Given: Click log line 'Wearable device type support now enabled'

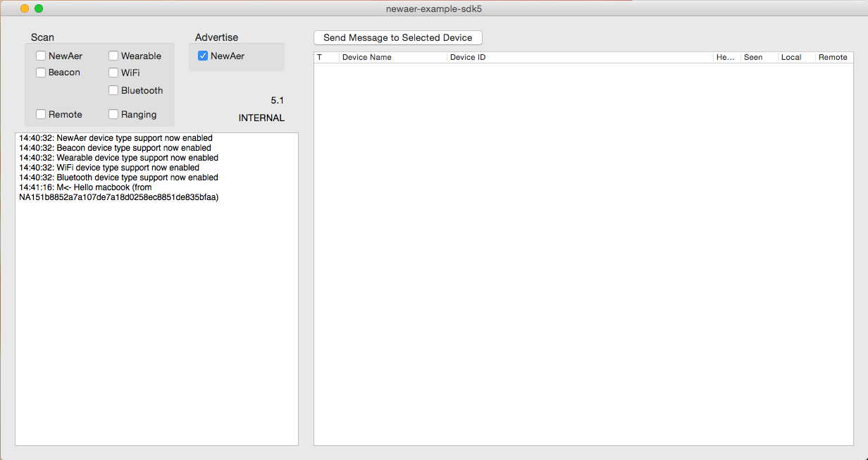Looking at the screenshot, I should point(118,158).
